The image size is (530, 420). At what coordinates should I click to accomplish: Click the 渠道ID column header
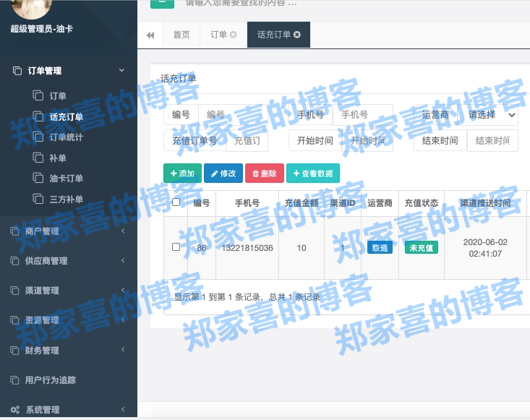(x=343, y=203)
